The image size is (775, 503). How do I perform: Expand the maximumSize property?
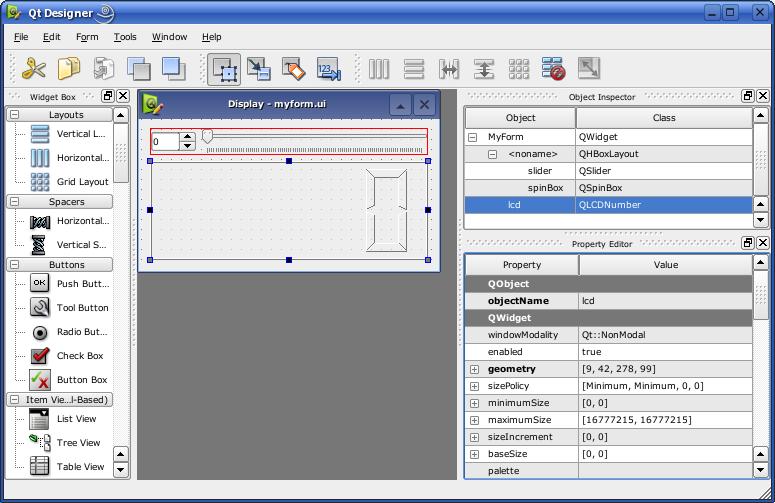click(474, 420)
